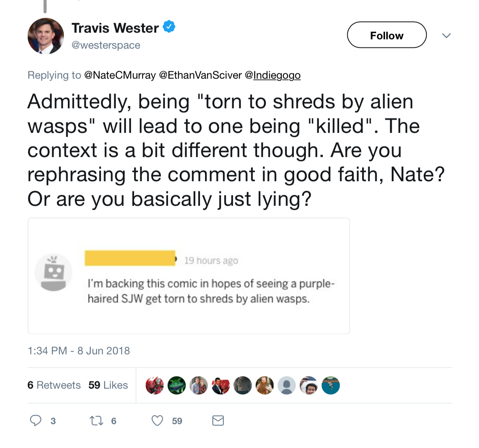Screen dimensions: 479x448
Task: Open the embedded comment screenshot image
Action: (189, 276)
